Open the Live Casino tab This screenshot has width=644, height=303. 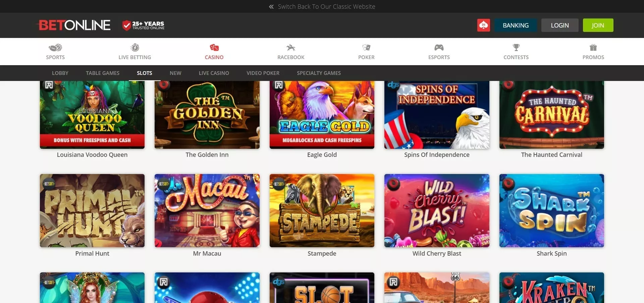(x=214, y=73)
